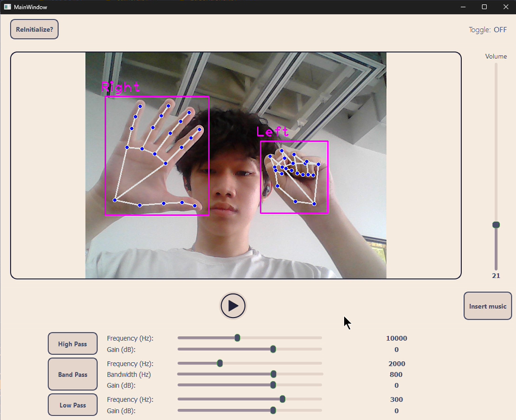Maximize the MainWindow window
Viewport: 516px width, 420px height.
pyautogui.click(x=484, y=7)
